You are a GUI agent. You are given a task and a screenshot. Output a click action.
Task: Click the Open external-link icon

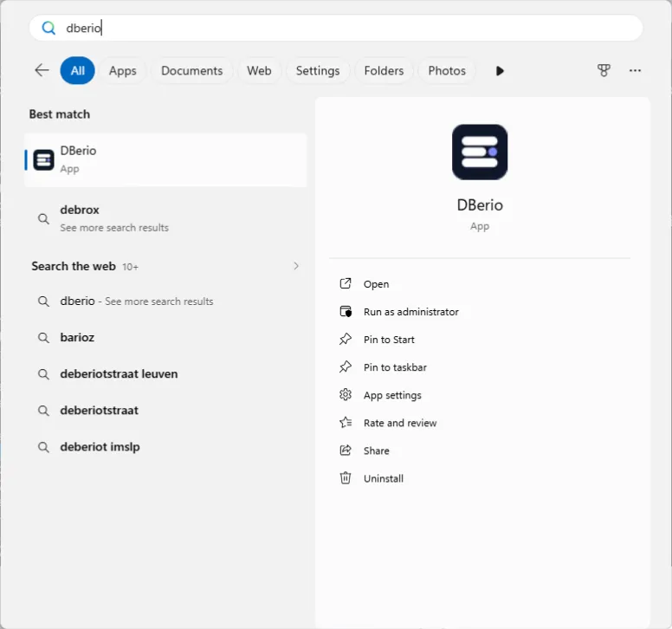[x=346, y=283]
